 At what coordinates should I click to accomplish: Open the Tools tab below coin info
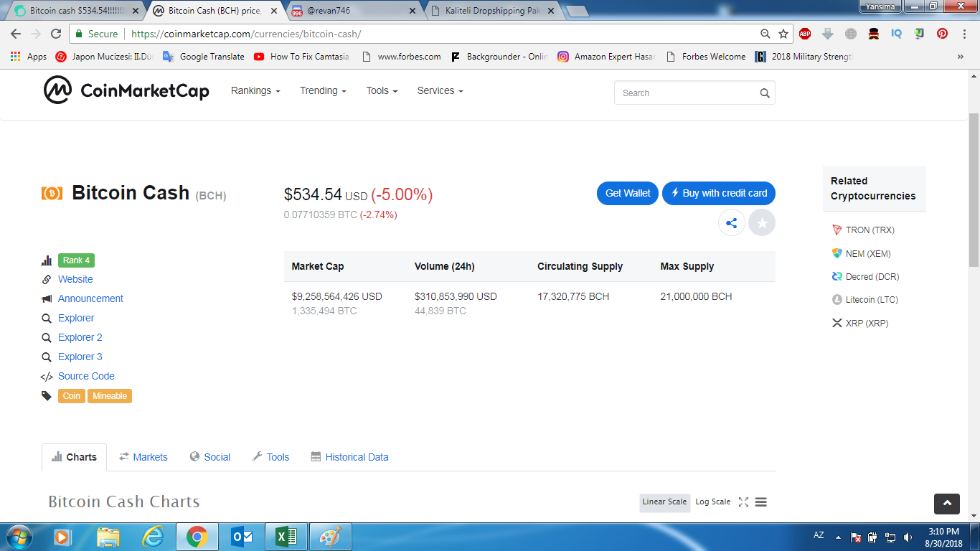pyautogui.click(x=270, y=457)
